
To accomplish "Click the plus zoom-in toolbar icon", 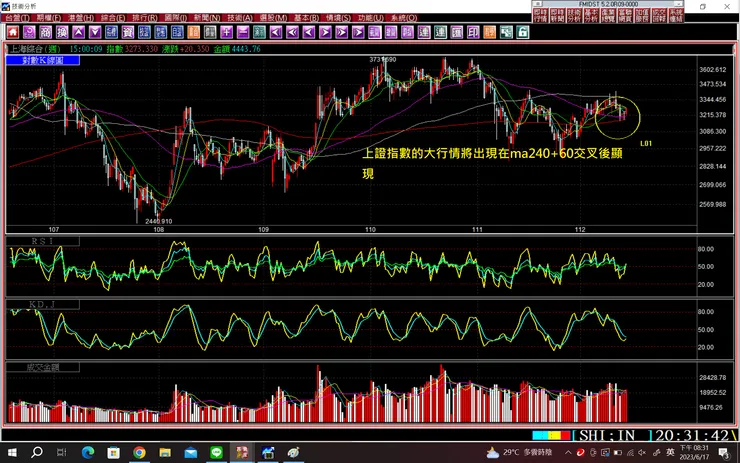I will [227, 32].
